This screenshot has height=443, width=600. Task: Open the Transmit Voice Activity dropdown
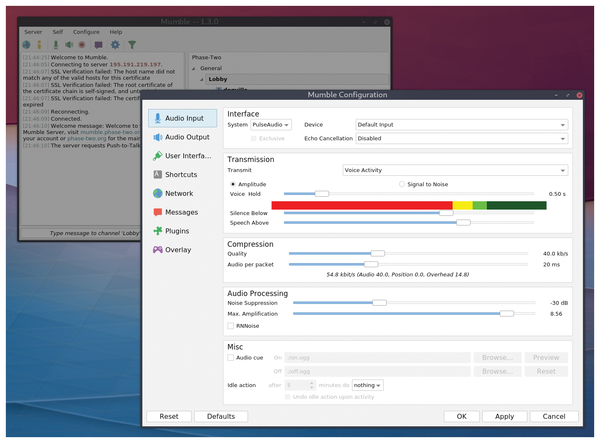[x=455, y=170]
